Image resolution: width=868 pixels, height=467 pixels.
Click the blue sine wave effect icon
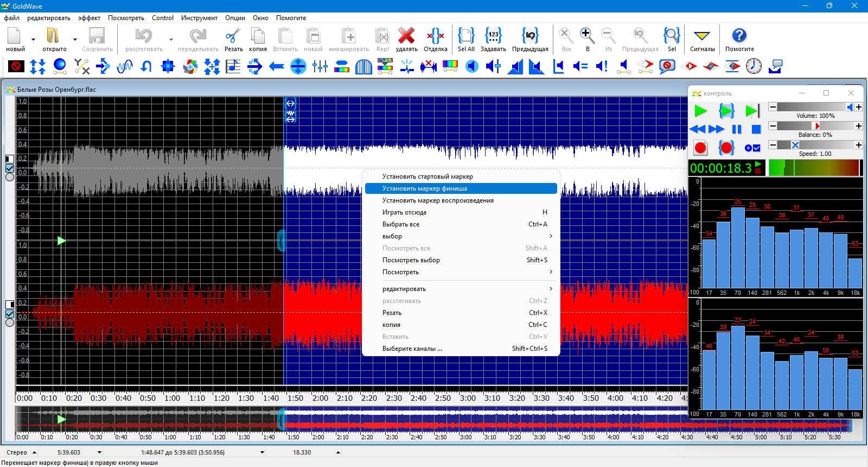tap(125, 66)
